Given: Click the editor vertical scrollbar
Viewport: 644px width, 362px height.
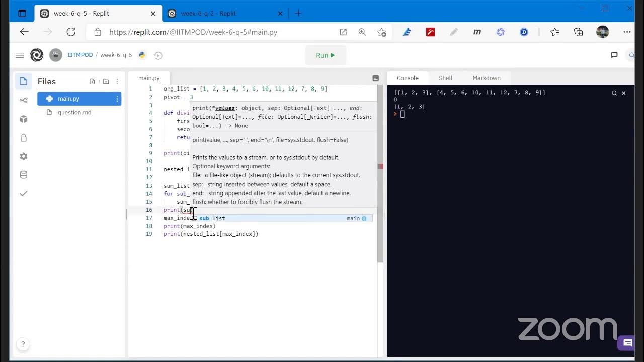Looking at the screenshot, I should pyautogui.click(x=380, y=173).
